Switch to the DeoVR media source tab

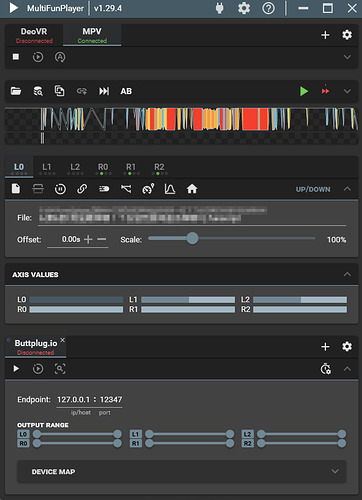click(x=34, y=35)
